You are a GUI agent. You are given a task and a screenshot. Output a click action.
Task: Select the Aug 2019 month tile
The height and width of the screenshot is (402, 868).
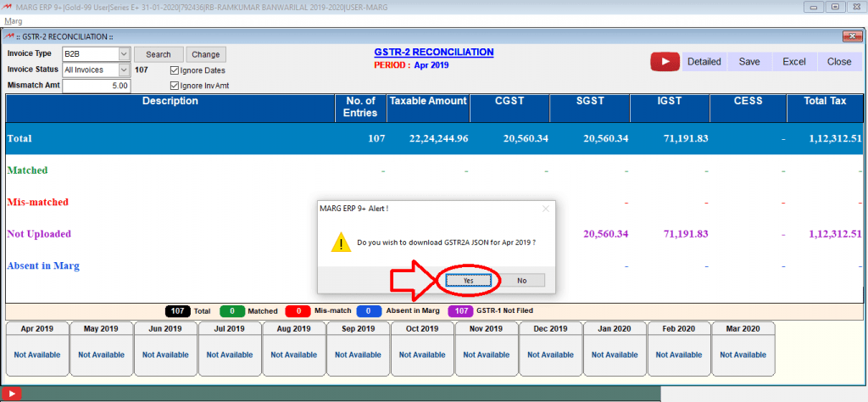[x=294, y=349]
